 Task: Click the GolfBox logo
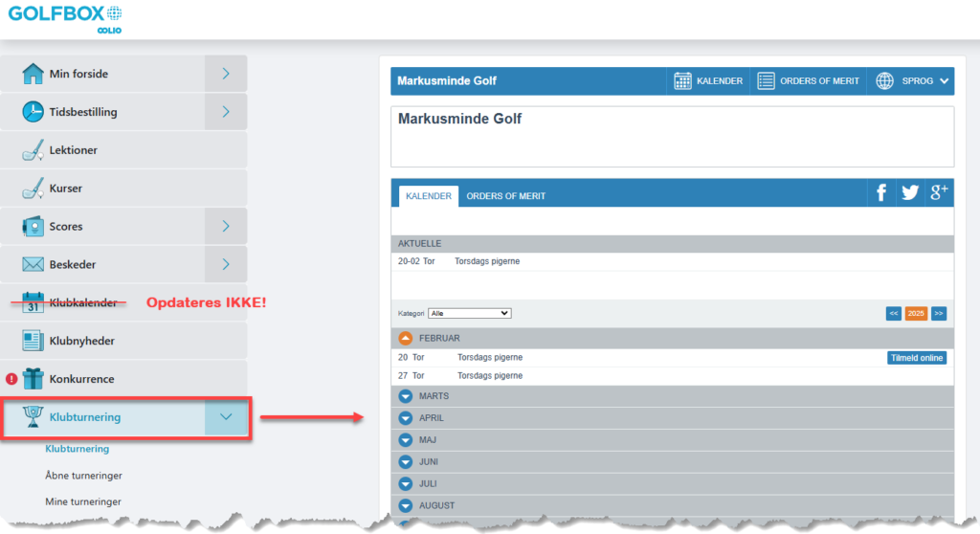pyautogui.click(x=65, y=19)
